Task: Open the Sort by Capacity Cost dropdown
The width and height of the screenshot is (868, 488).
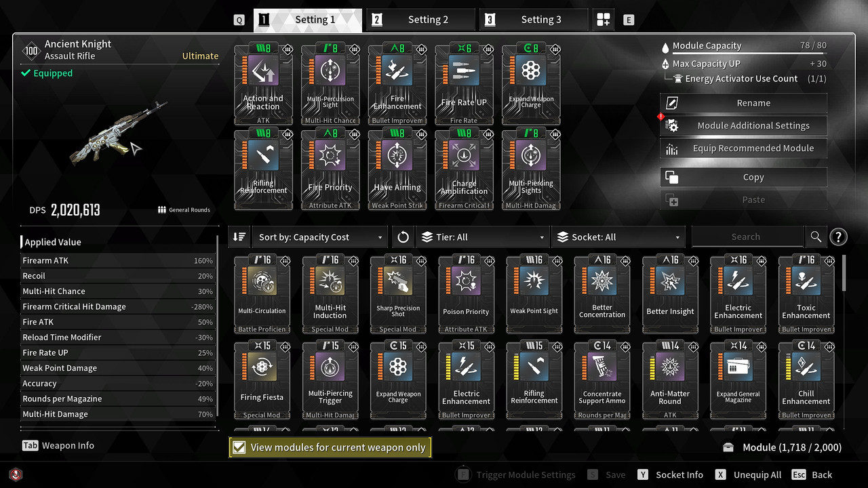Action: click(x=321, y=237)
